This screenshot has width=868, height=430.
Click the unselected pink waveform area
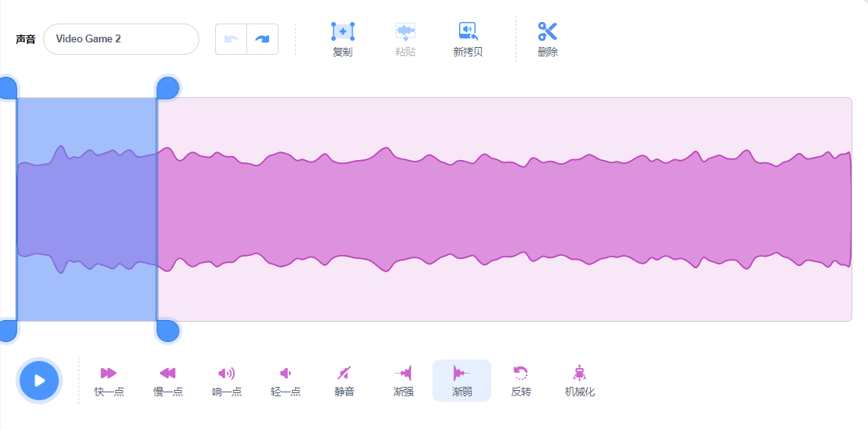(505, 210)
